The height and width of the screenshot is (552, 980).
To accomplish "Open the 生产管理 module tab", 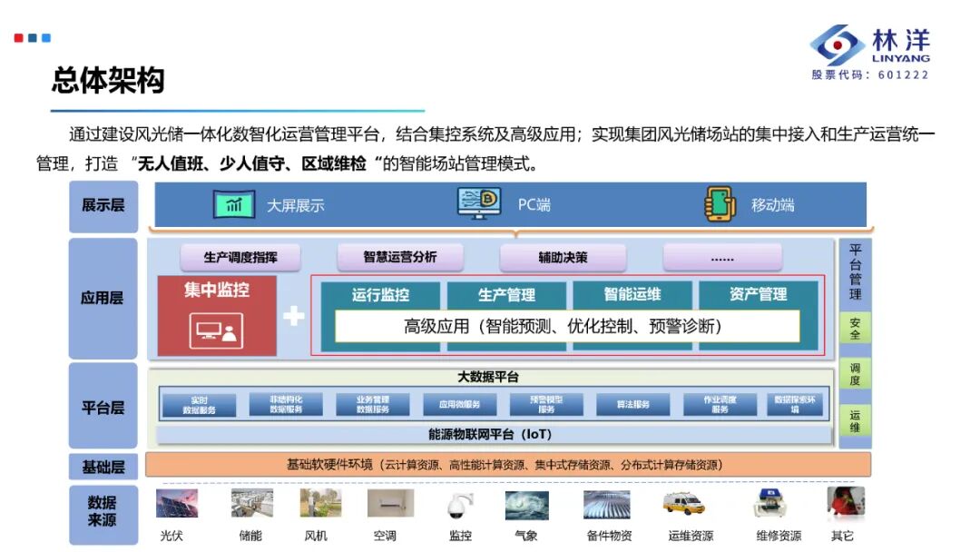I will coord(507,294).
